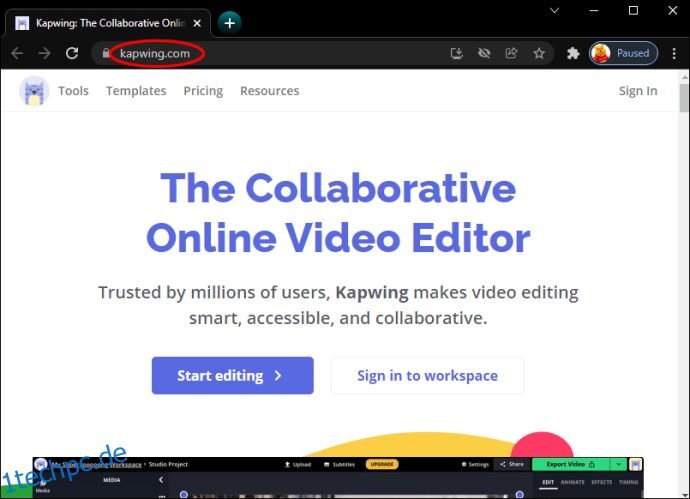Open the Chrome three-dot menu
The image size is (690, 499).
[x=674, y=53]
